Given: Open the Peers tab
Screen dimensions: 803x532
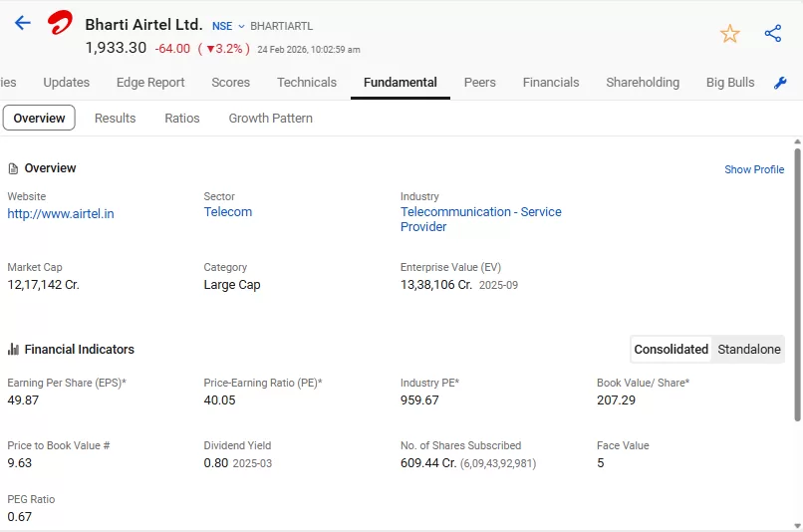Looking at the screenshot, I should (479, 83).
